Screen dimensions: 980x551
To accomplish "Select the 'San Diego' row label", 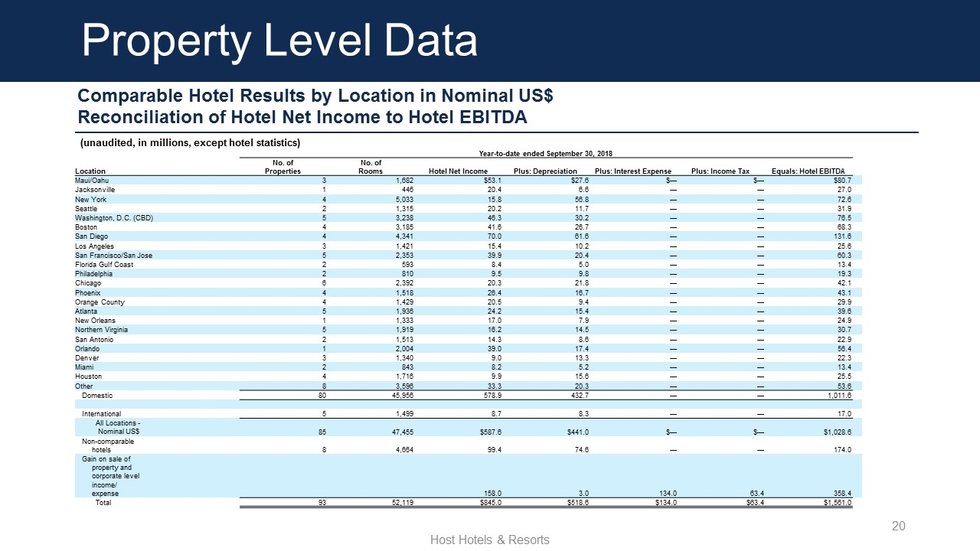I will pos(91,236).
